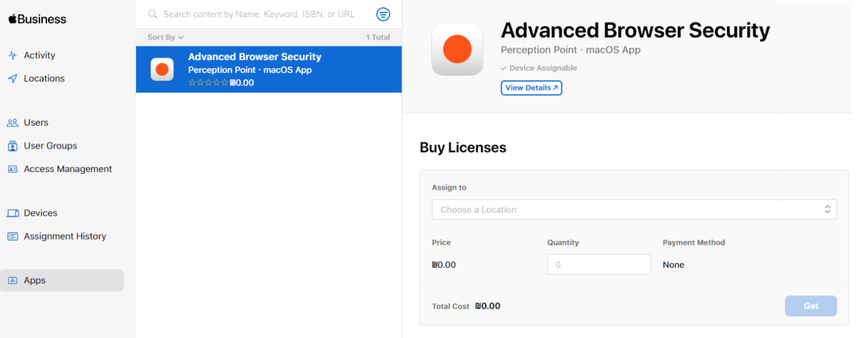This screenshot has height=338, width=868.
Task: Open the Choose a Location dropdown
Action: 634,209
